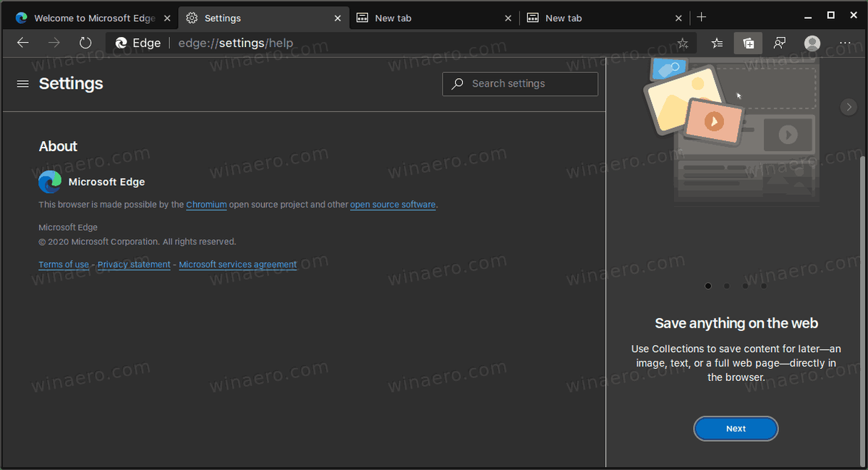
Task: Maximize the Edge browser window
Action: click(831, 15)
